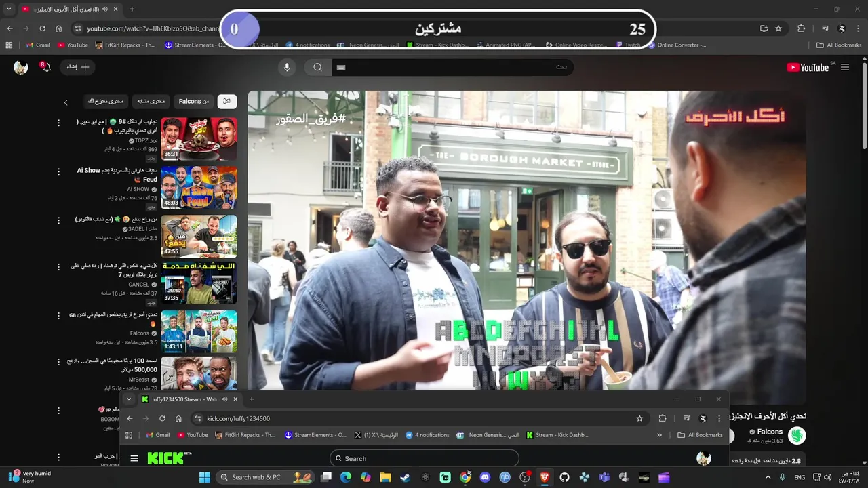Bookmark the YouTube page with the star icon
The image size is (868, 488).
[778, 28]
